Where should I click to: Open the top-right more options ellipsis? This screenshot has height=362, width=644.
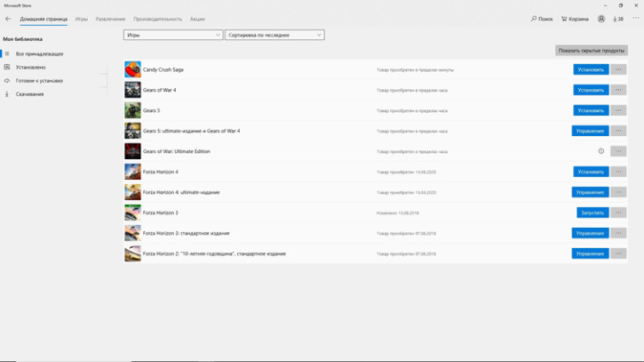(x=636, y=18)
